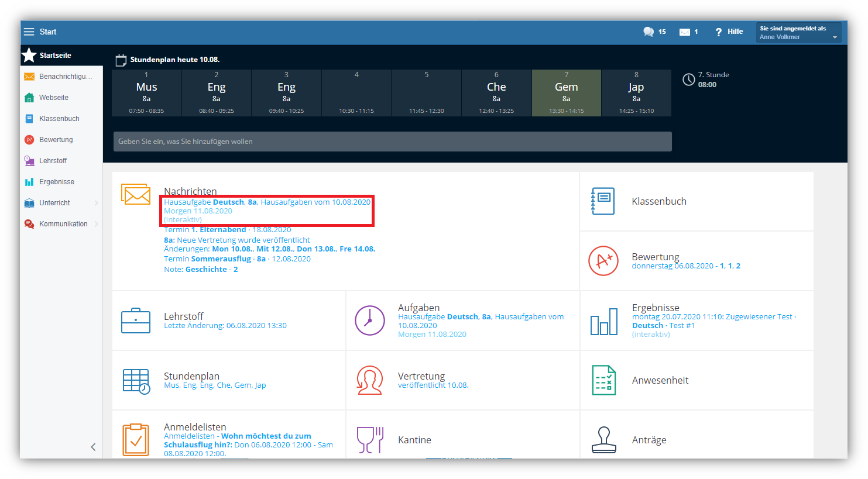Open 'Neue Vertretung wurde veröffentlicht' message
Image resolution: width=868 pixels, height=479 pixels.
237,240
